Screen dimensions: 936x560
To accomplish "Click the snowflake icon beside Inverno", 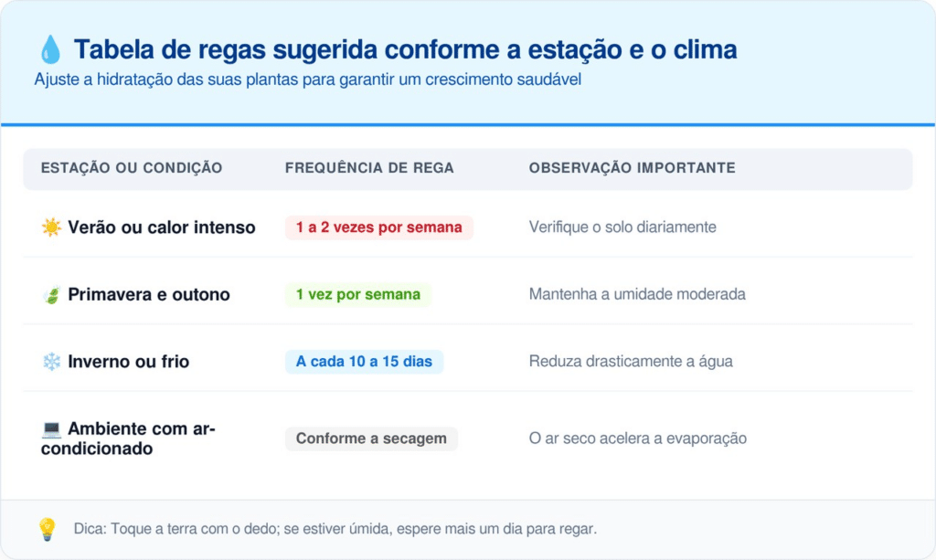I will [51, 362].
